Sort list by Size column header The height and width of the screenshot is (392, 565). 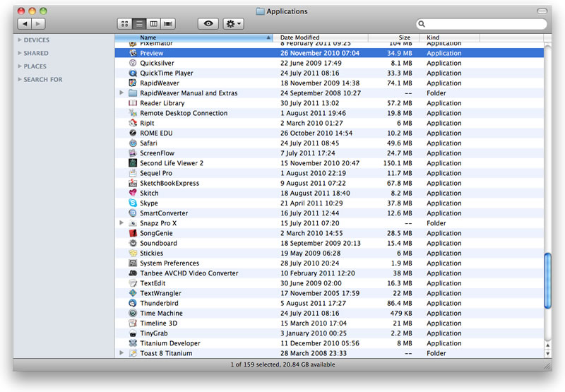pos(403,37)
